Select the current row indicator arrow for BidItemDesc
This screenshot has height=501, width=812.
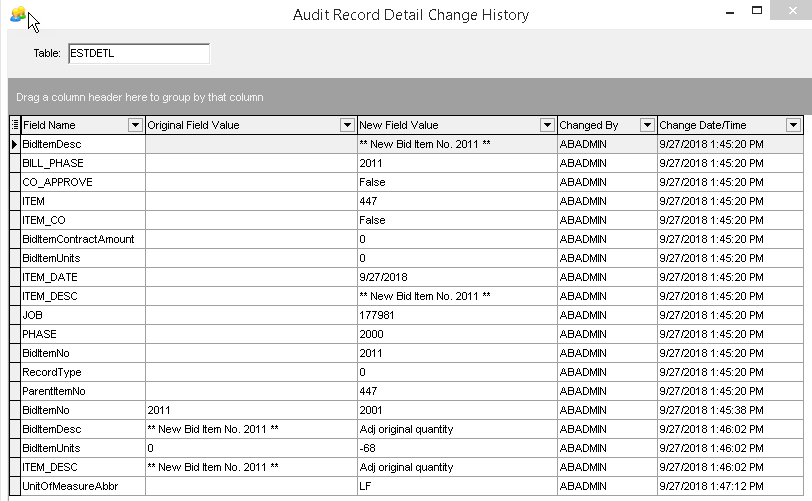(x=14, y=144)
